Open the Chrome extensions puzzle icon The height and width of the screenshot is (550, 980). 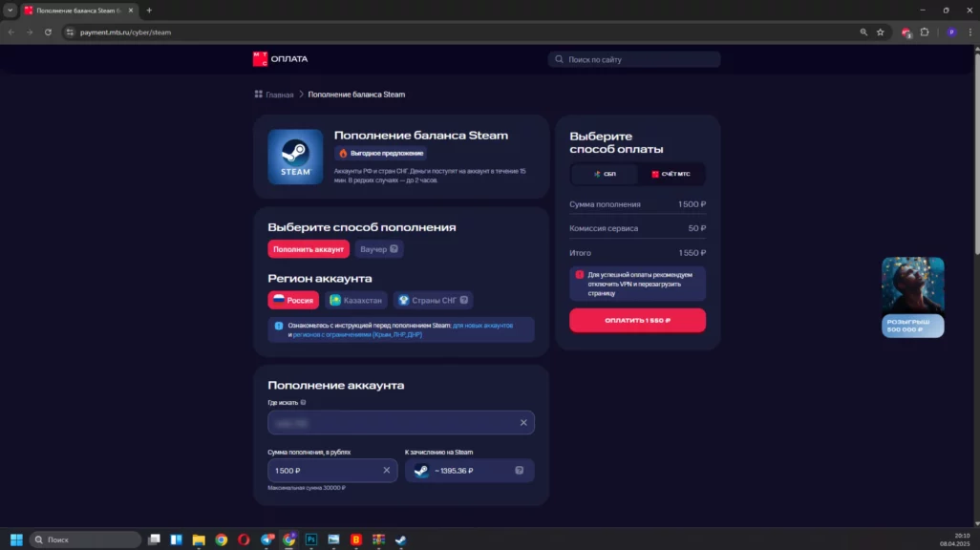click(x=924, y=32)
